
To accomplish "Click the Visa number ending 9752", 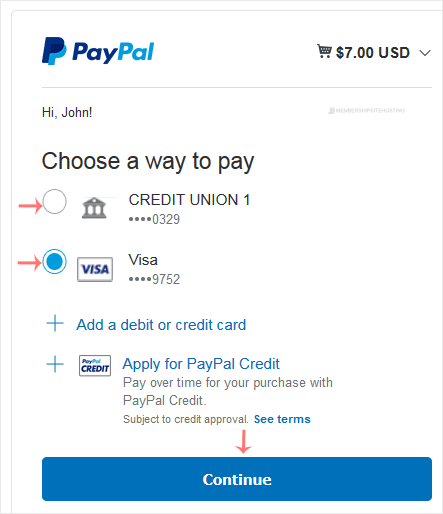I will pos(154,279).
